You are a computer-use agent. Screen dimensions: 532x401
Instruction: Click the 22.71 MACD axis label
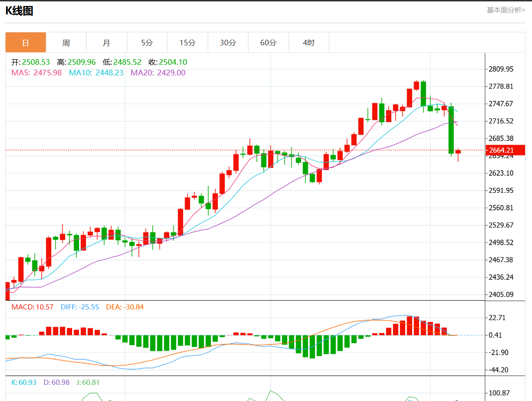point(497,318)
